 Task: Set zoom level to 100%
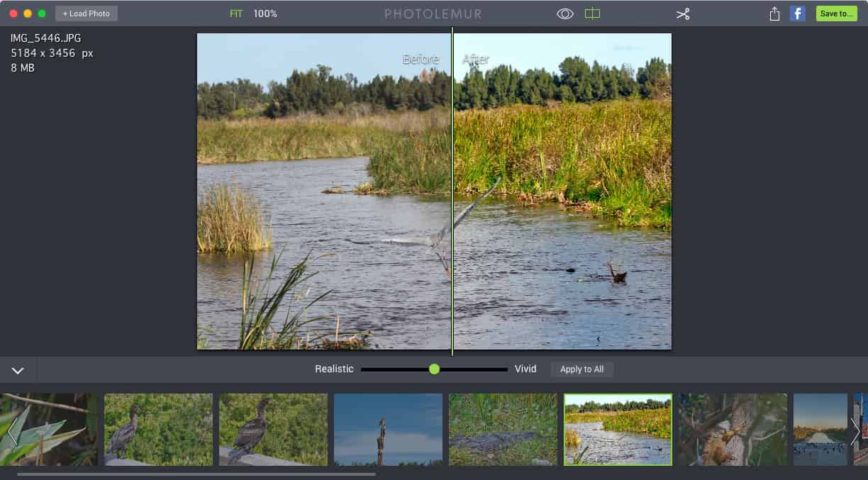point(265,13)
